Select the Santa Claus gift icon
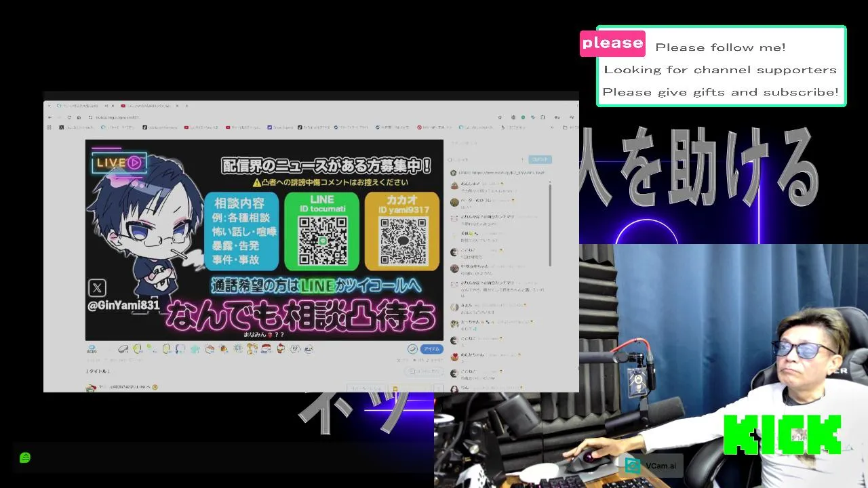The width and height of the screenshot is (868, 488). 267,349
